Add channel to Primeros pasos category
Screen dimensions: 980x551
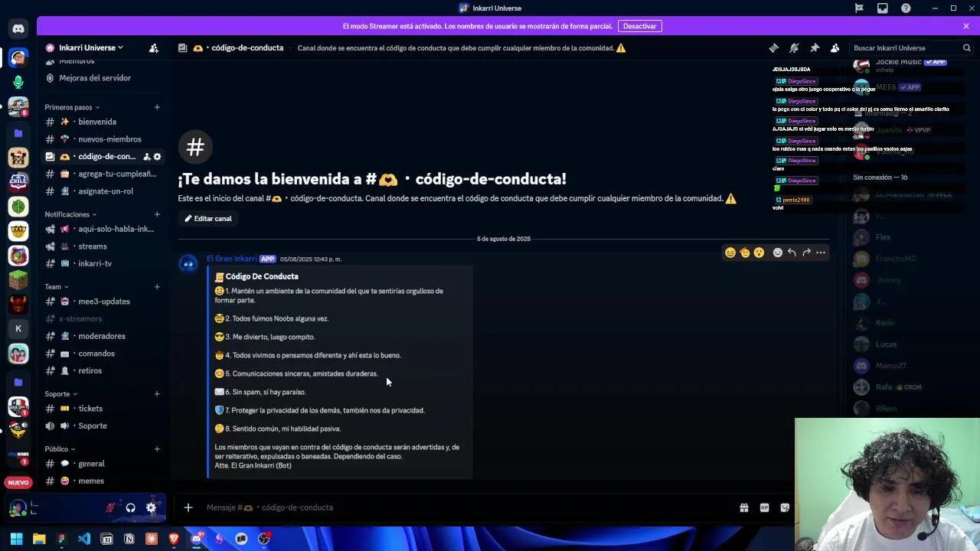(157, 107)
